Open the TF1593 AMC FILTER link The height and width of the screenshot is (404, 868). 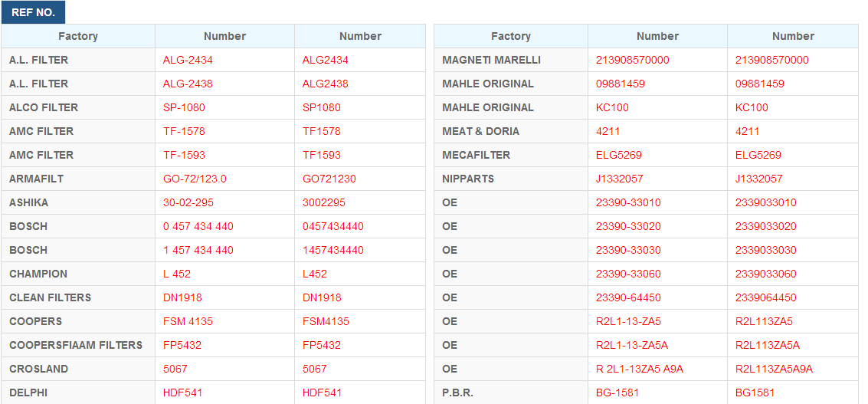click(x=321, y=155)
